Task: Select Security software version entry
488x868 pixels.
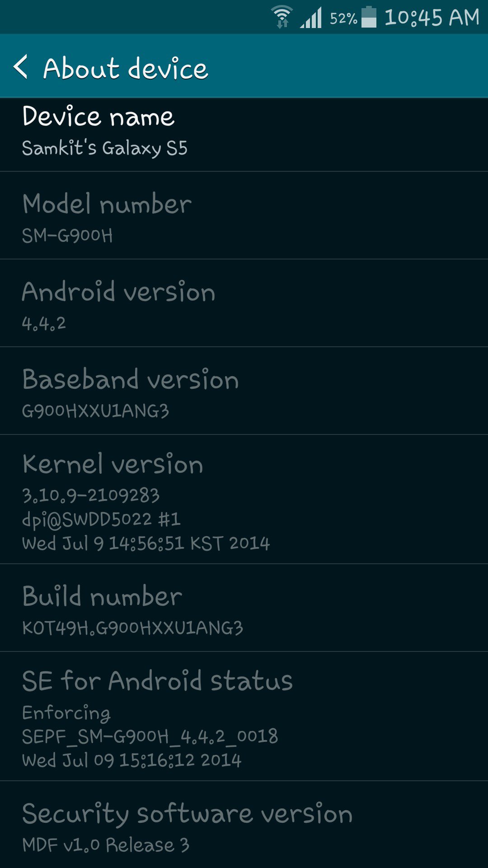Action: pyautogui.click(x=244, y=825)
